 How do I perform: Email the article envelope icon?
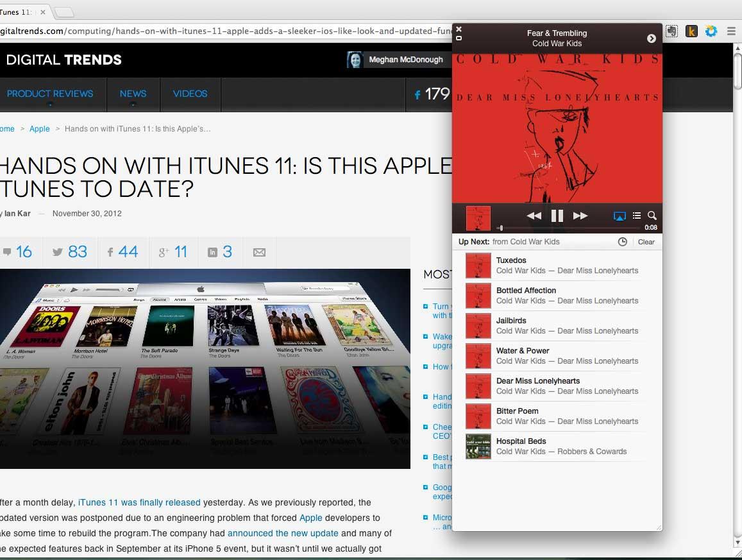(x=259, y=252)
